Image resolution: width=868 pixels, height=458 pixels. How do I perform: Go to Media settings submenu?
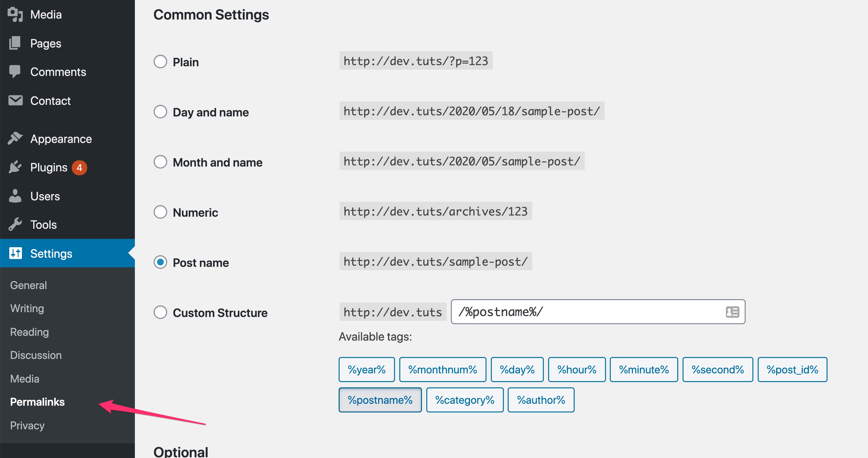[x=25, y=379]
